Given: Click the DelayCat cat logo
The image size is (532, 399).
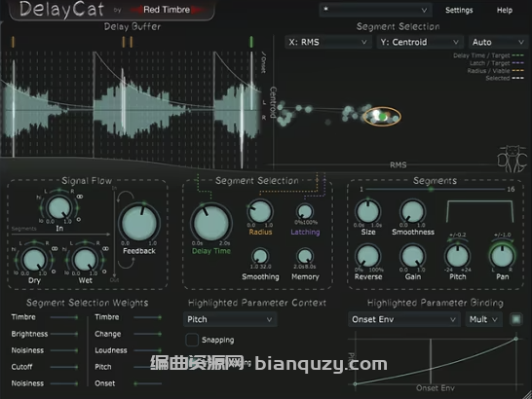Looking at the screenshot, I should [513, 159].
